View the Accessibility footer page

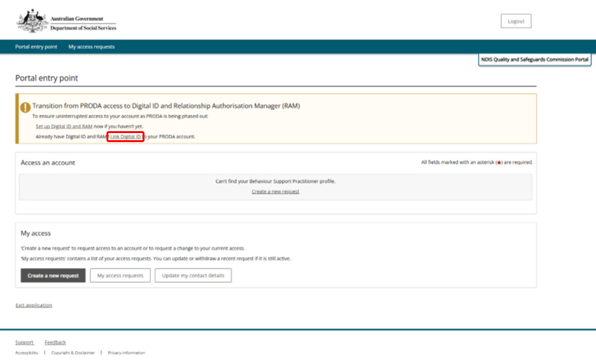[27, 353]
